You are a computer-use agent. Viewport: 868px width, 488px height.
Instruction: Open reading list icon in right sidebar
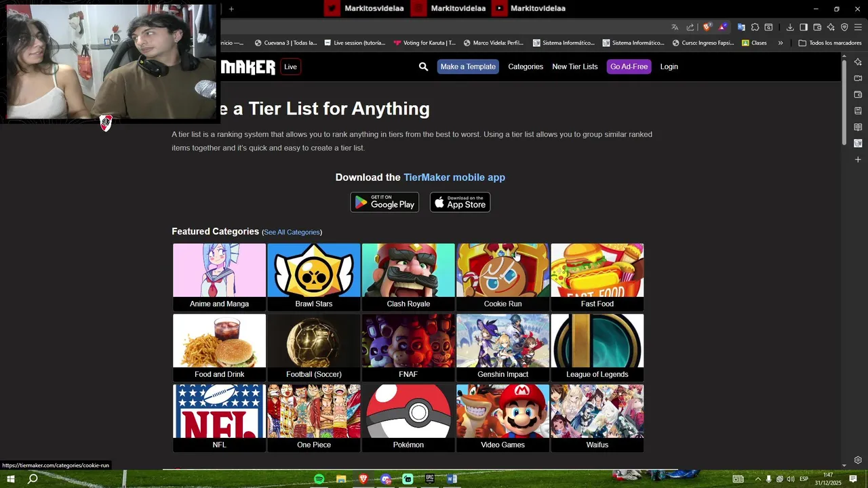click(858, 127)
